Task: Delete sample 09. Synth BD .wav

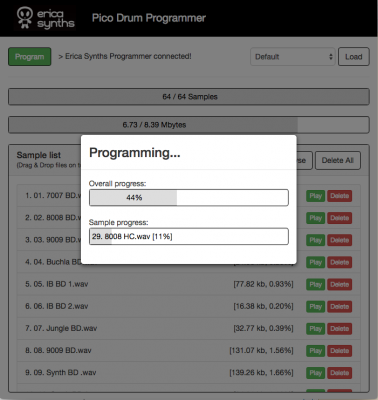Action: click(339, 373)
